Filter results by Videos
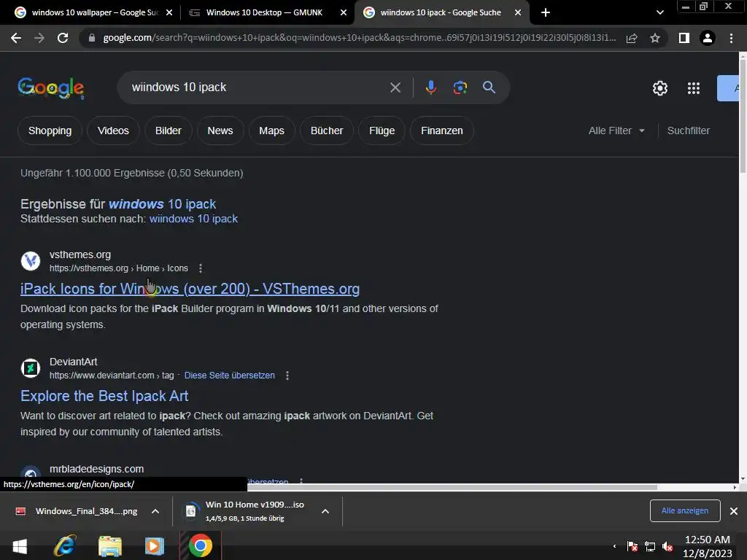Image resolution: width=747 pixels, height=560 pixels. click(113, 131)
